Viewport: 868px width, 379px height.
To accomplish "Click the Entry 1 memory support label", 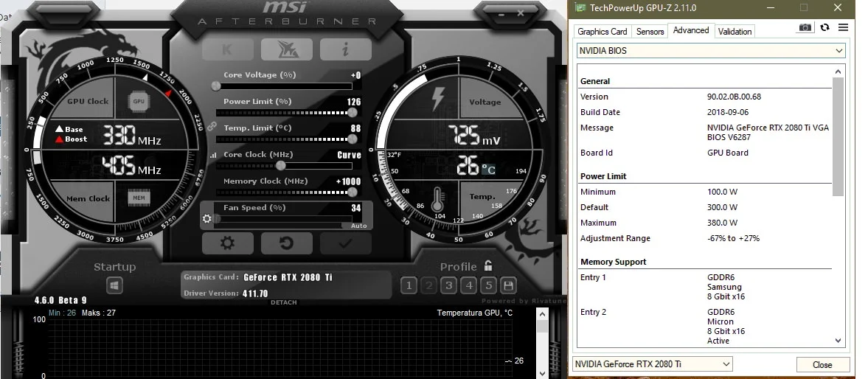I will [593, 277].
